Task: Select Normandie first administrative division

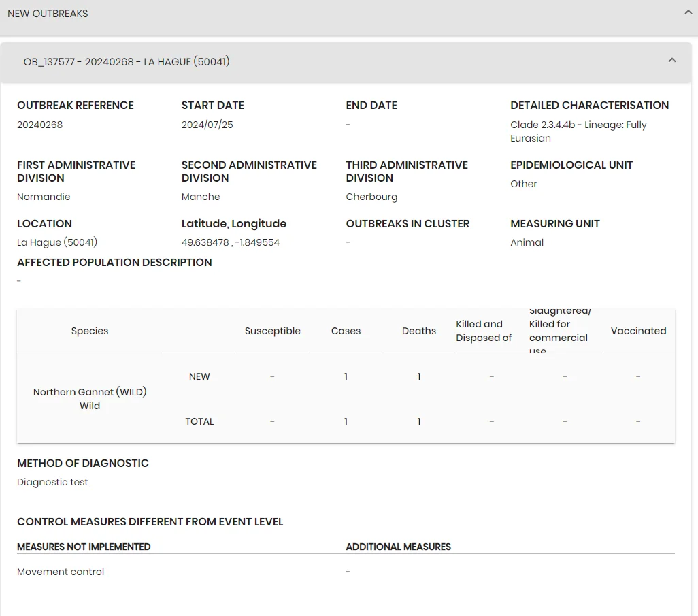Action: 44,197
